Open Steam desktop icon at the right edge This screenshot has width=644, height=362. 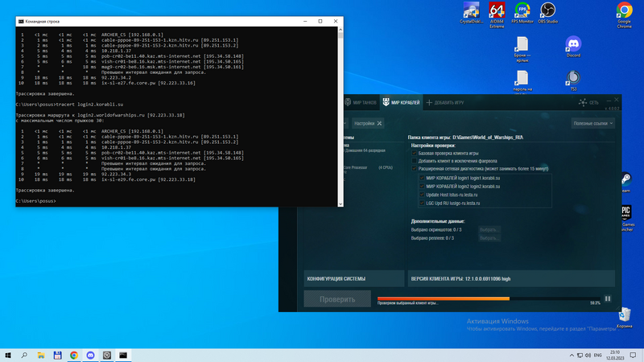[626, 183]
